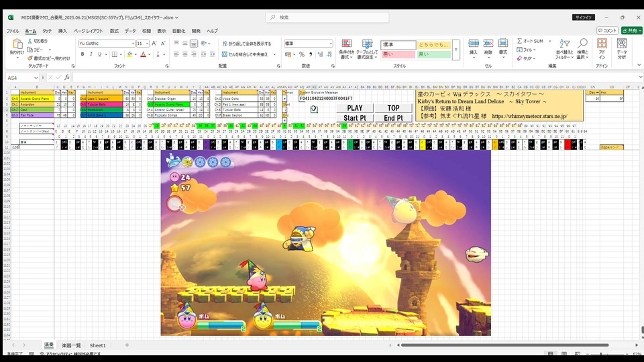The image size is (644, 362).
Task: Select the 楽器一覧 sheet tab
Action: click(x=72, y=346)
